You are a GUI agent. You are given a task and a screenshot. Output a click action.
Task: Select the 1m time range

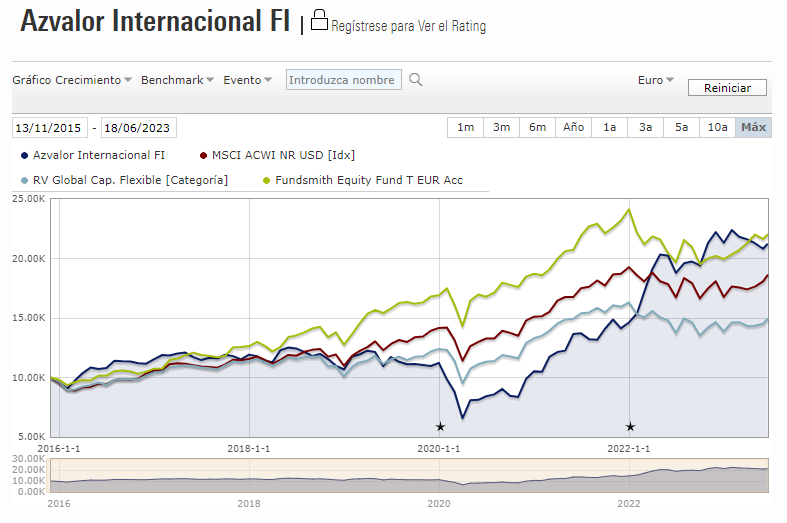(465, 127)
